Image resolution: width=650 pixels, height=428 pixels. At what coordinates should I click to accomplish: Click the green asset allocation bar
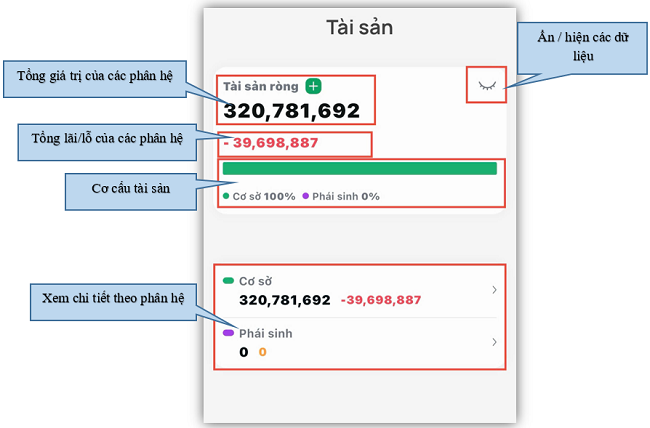pos(360,168)
